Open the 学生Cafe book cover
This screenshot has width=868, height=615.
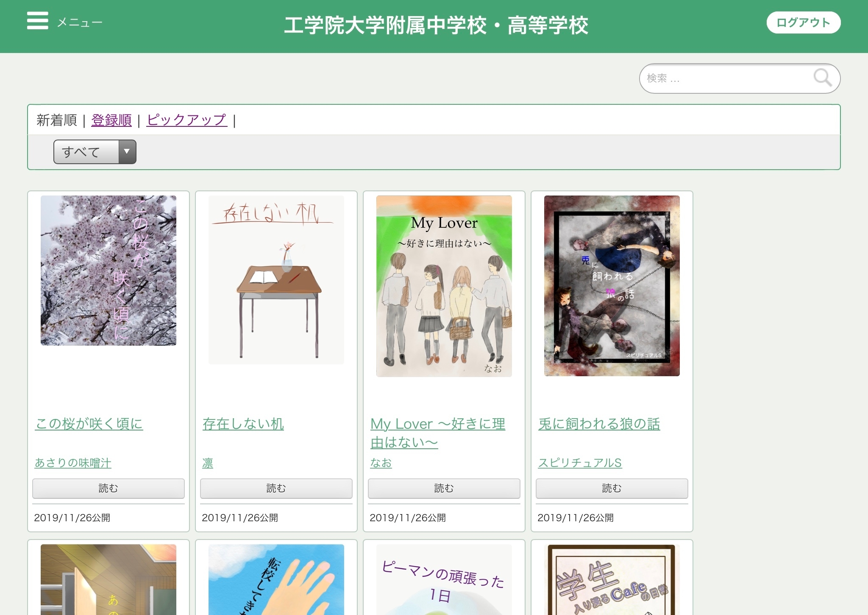[612, 579]
